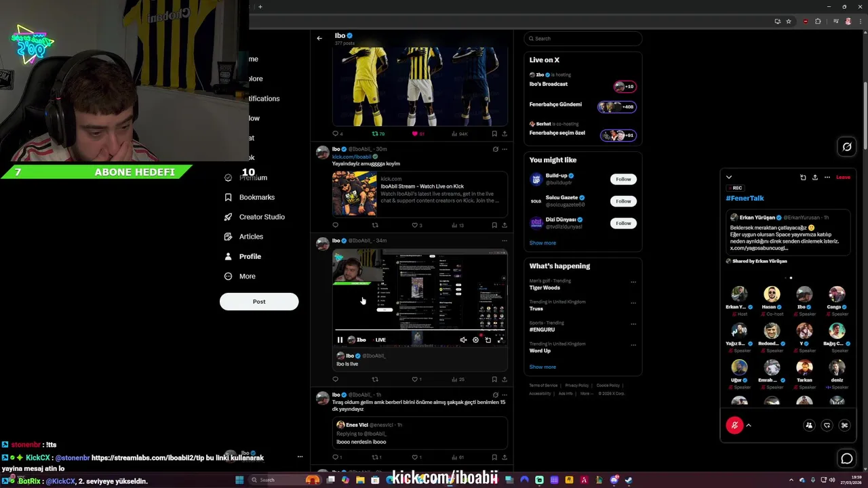868x488 pixels.
Task: Repost the 'Ibo is live' post
Action: coord(375,380)
